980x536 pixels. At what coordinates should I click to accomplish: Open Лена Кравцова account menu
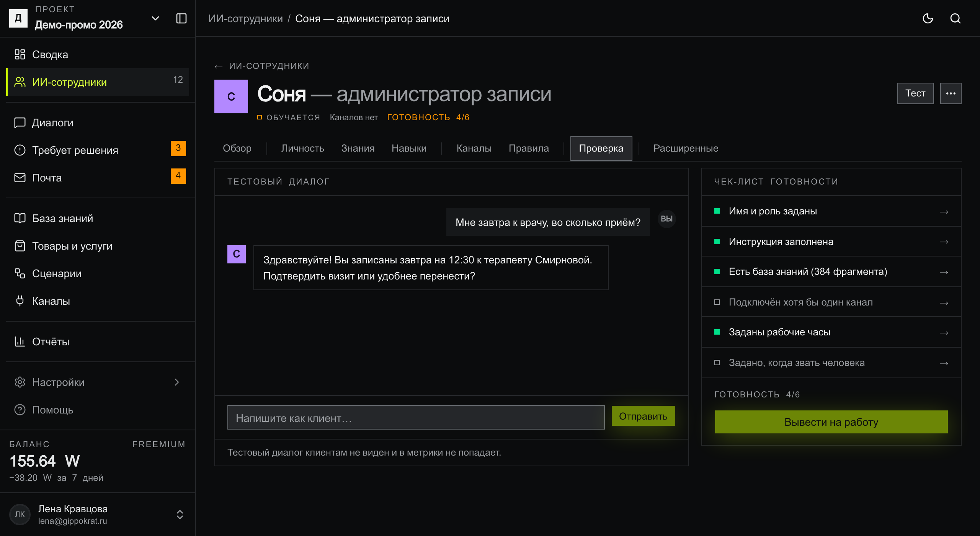click(x=98, y=515)
